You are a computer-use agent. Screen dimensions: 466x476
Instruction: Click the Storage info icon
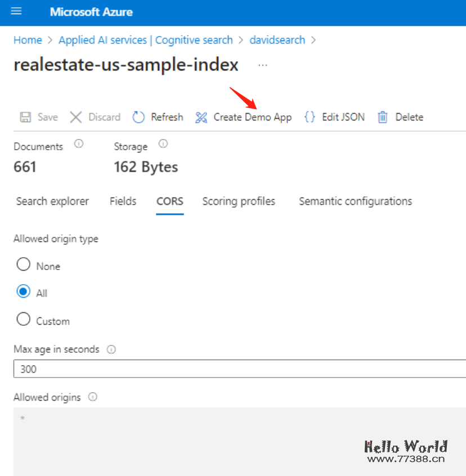163,144
